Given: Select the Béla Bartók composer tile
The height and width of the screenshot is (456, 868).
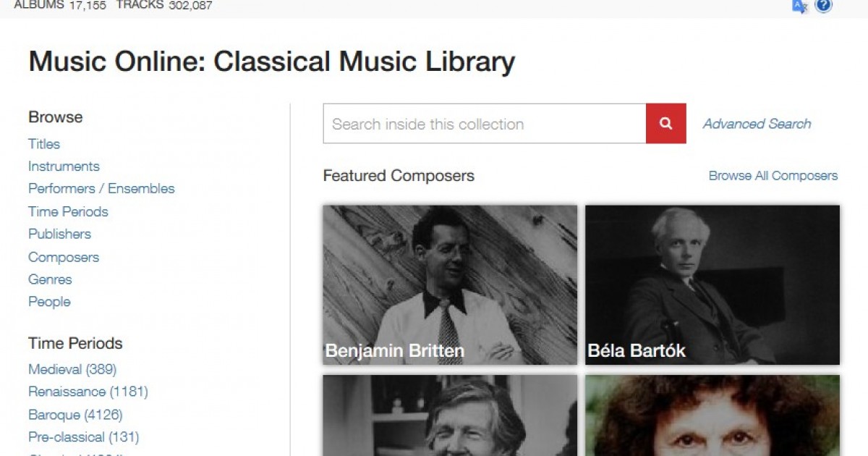Looking at the screenshot, I should coord(712,285).
